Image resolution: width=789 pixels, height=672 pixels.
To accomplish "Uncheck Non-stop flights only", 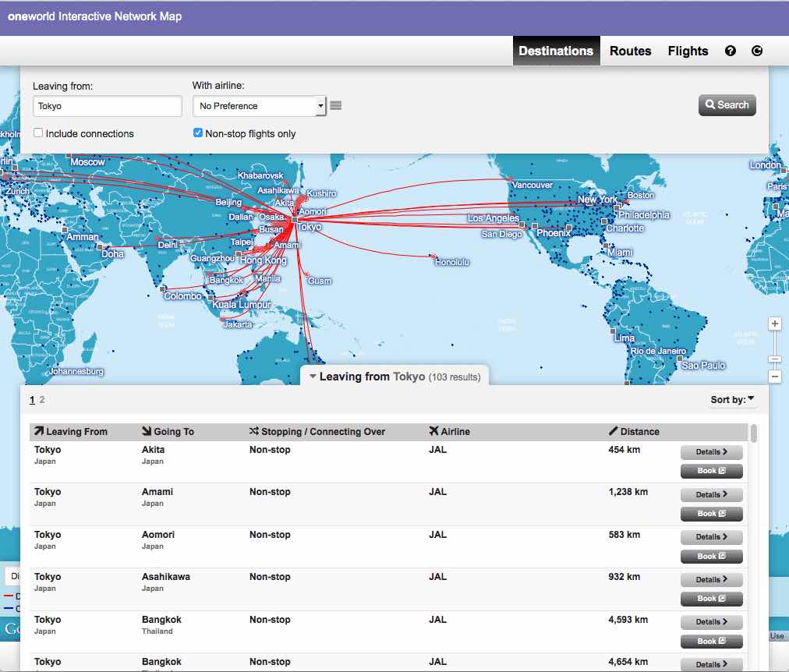I will click(198, 133).
